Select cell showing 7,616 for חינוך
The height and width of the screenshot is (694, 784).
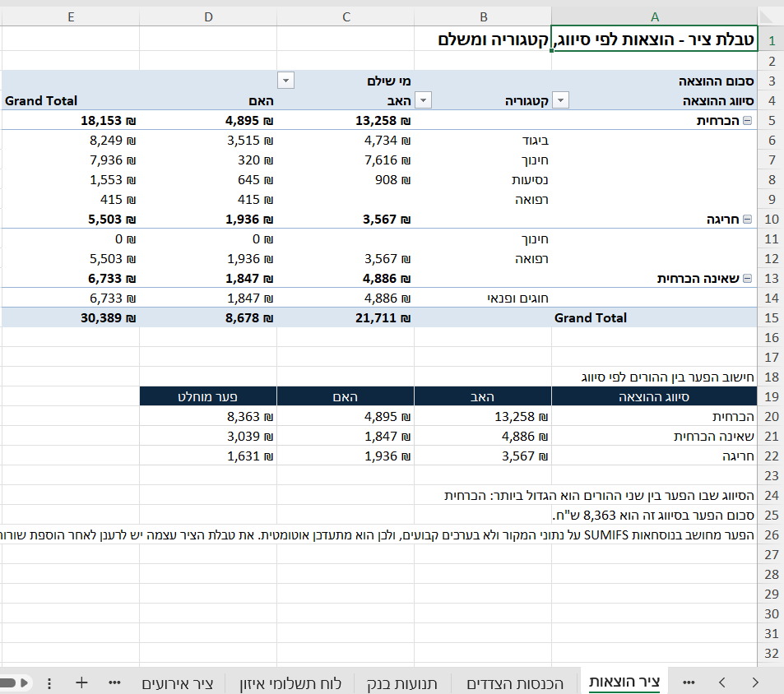click(x=346, y=160)
